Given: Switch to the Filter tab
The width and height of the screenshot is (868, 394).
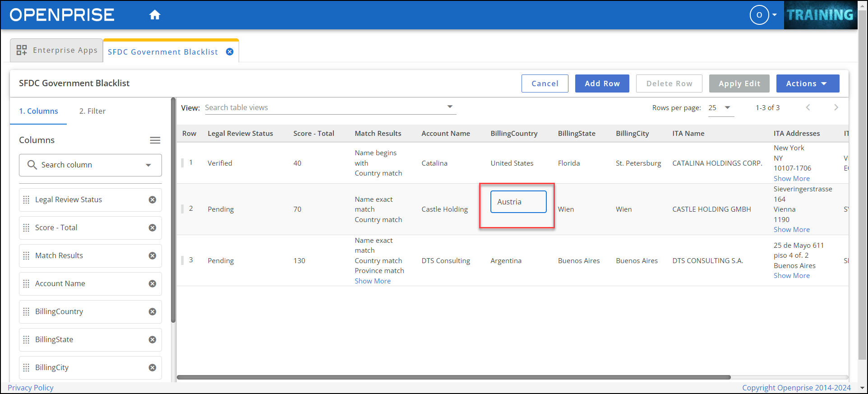Looking at the screenshot, I should [x=92, y=111].
